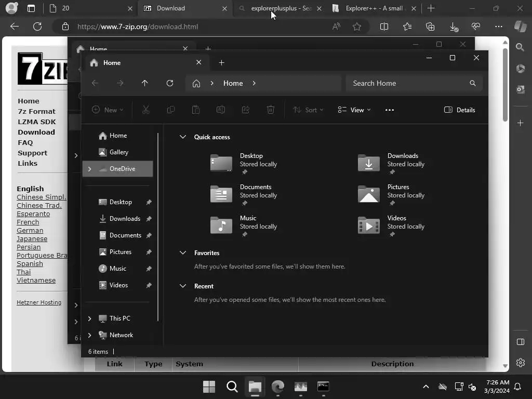Open the See more three-dots menu in Explorer

pyautogui.click(x=390, y=110)
